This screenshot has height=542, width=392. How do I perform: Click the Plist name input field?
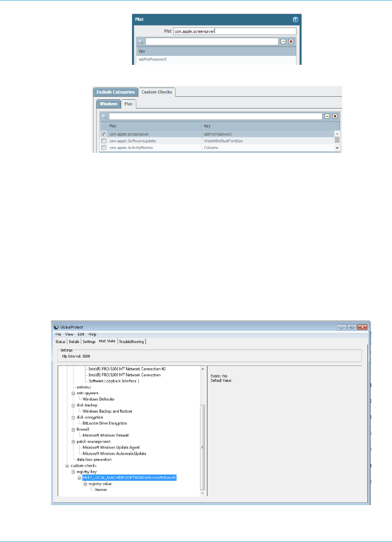tap(234, 31)
